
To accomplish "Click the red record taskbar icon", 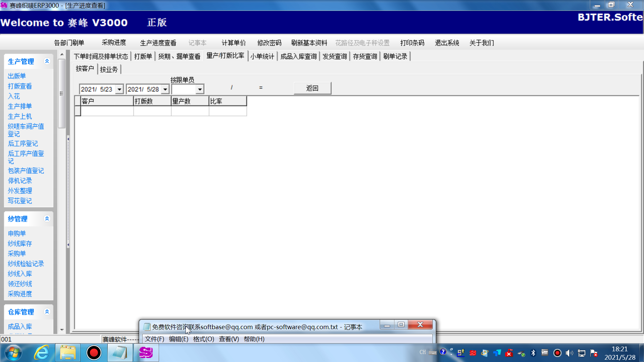I will 94,353.
